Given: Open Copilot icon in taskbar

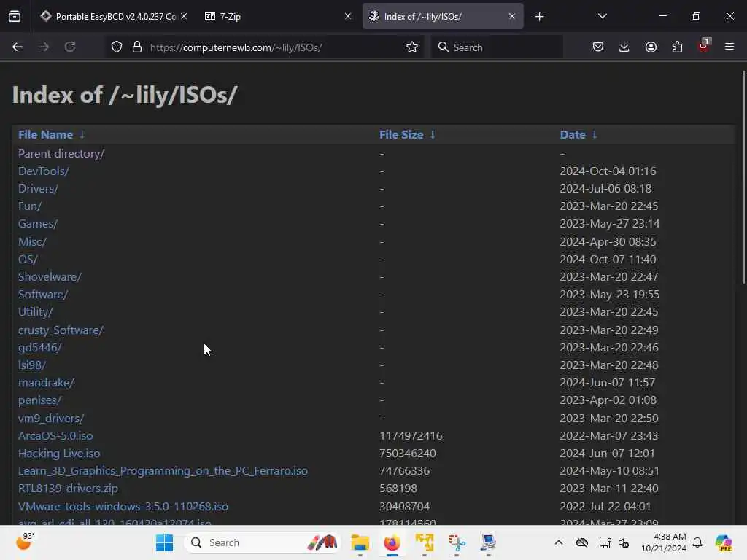Looking at the screenshot, I should click(724, 542).
